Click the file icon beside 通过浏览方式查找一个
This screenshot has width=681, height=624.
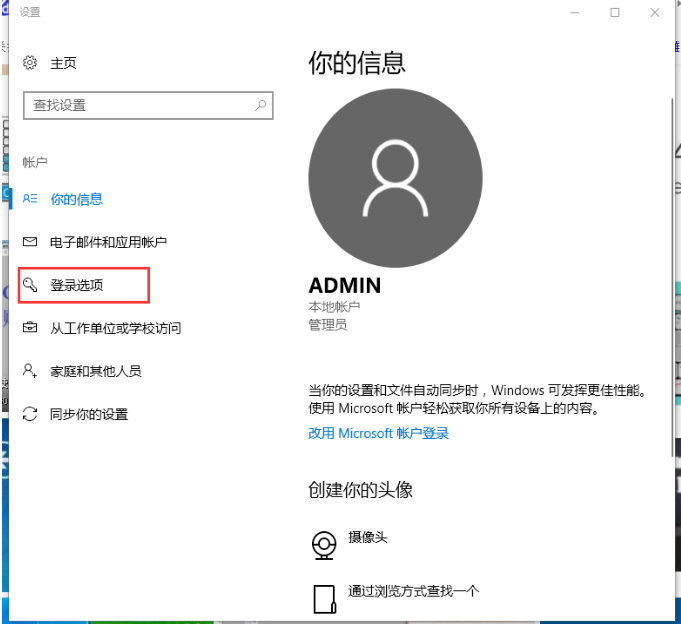click(323, 598)
